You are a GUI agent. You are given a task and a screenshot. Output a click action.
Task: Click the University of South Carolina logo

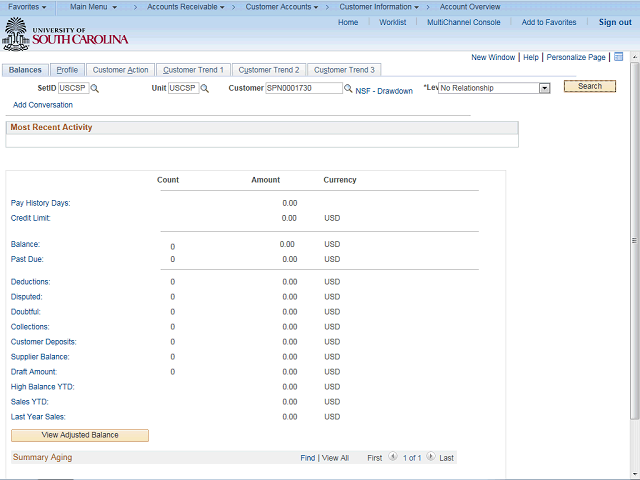click(65, 34)
